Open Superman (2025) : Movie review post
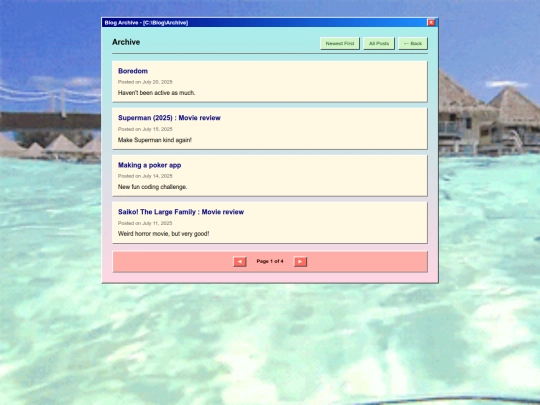The image size is (540, 405). 169,118
